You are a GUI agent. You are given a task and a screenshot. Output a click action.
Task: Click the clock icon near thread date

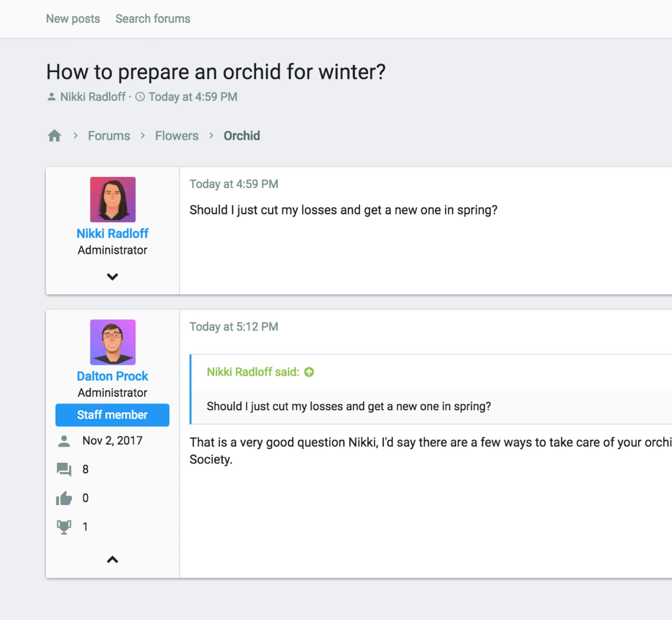140,97
